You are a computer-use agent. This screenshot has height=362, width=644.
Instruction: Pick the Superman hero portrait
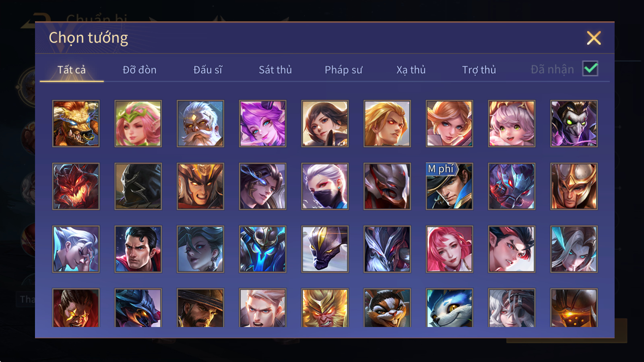[x=138, y=249]
